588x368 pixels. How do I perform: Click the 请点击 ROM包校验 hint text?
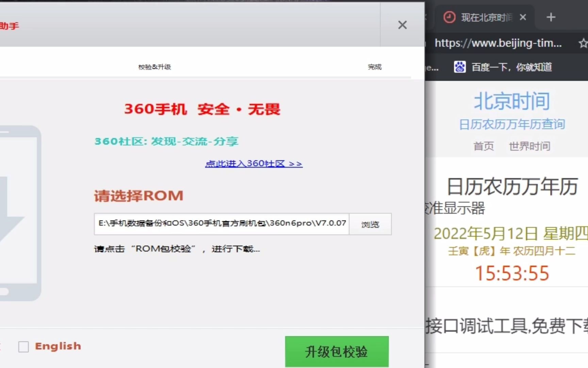pos(177,249)
